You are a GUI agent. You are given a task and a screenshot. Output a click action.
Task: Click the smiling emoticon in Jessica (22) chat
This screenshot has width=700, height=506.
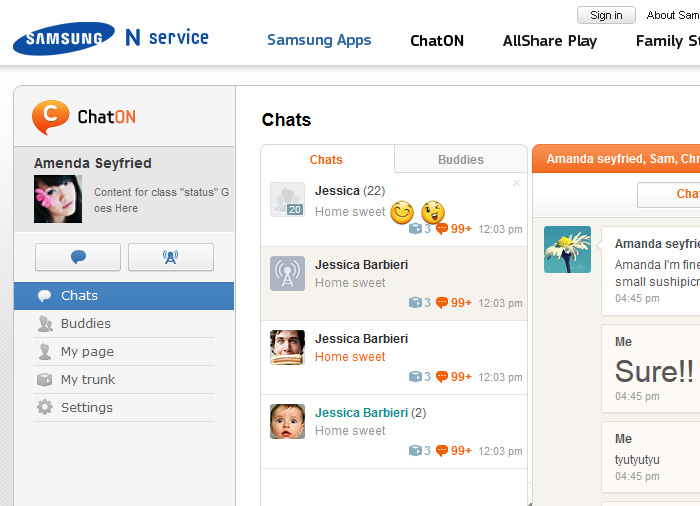tap(402, 213)
